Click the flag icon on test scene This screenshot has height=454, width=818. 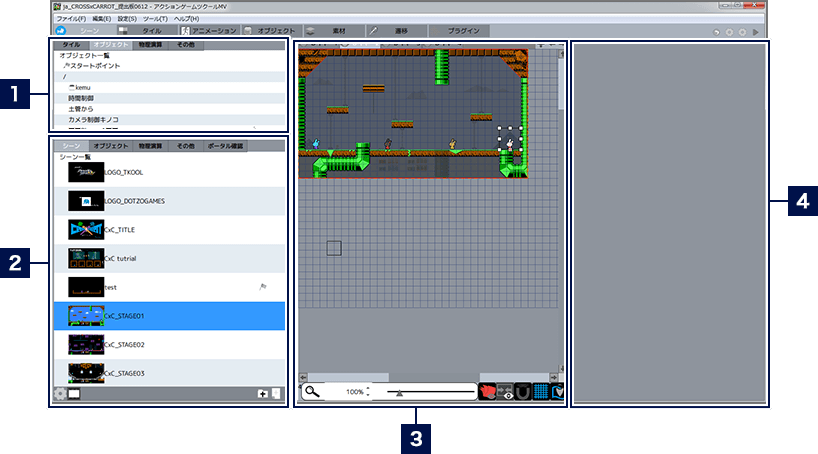263,286
